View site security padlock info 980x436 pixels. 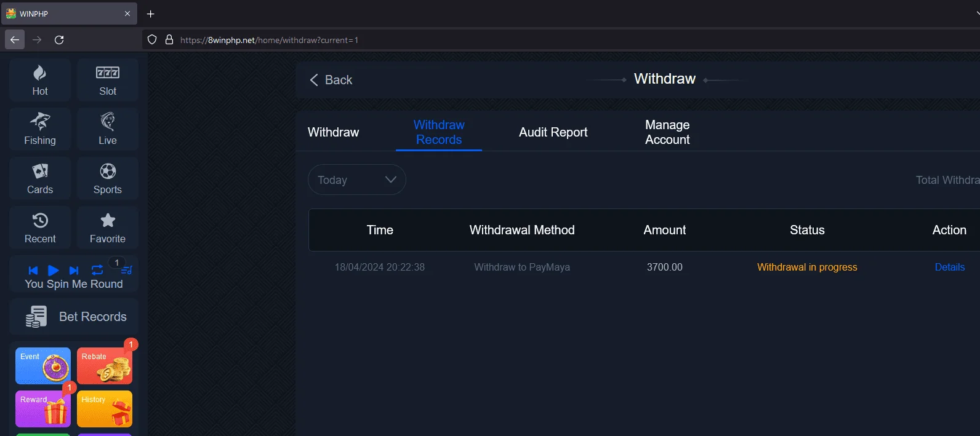pyautogui.click(x=169, y=39)
